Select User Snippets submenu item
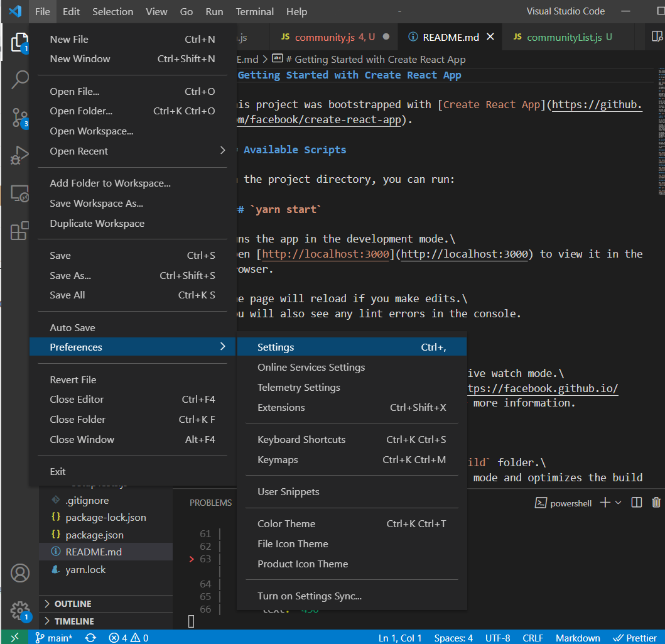Screen dimensions: 665x644 pos(352,492)
